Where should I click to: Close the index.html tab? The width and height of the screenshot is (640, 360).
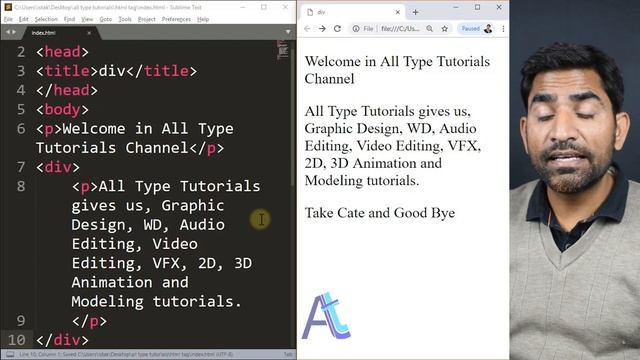coord(89,33)
